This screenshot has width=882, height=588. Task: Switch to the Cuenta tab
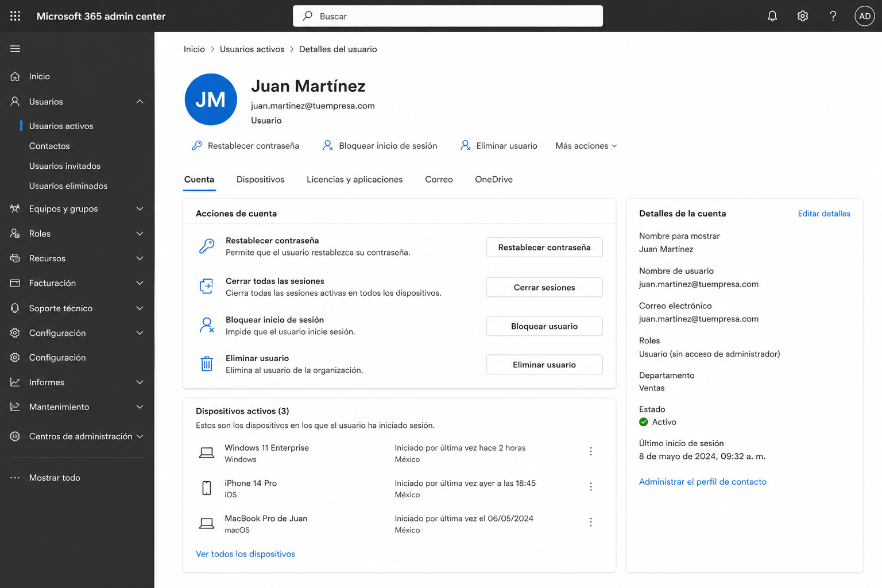point(199,180)
